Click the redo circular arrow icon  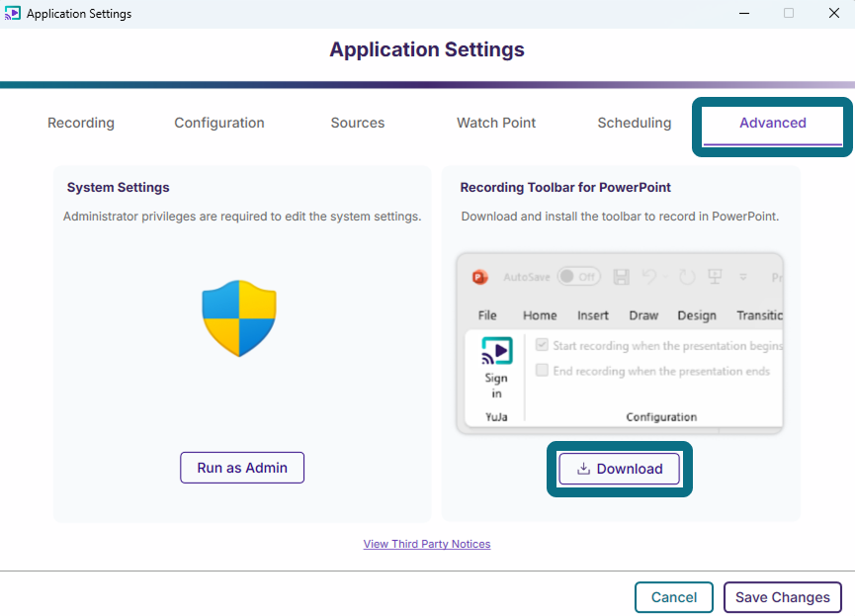[x=687, y=277]
